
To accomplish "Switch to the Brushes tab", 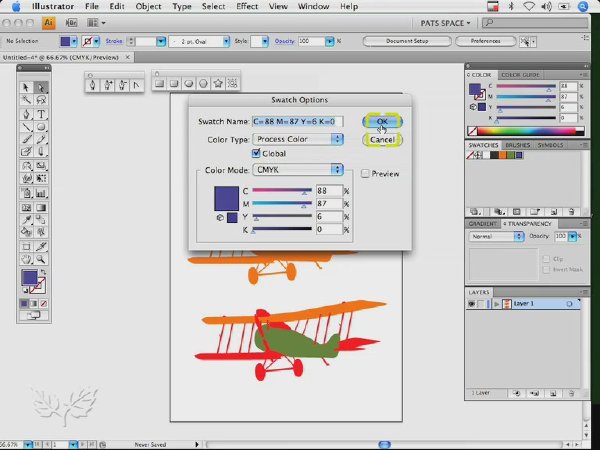I will coord(517,145).
